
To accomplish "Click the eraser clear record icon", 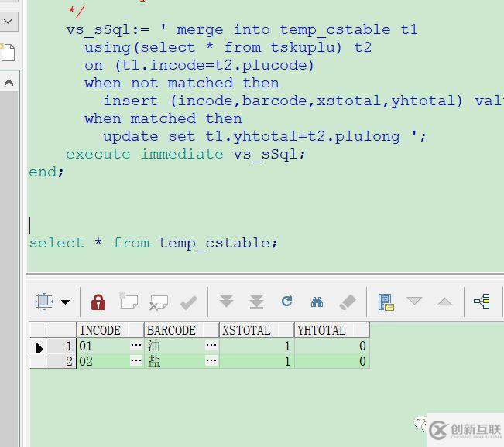I will click(348, 302).
